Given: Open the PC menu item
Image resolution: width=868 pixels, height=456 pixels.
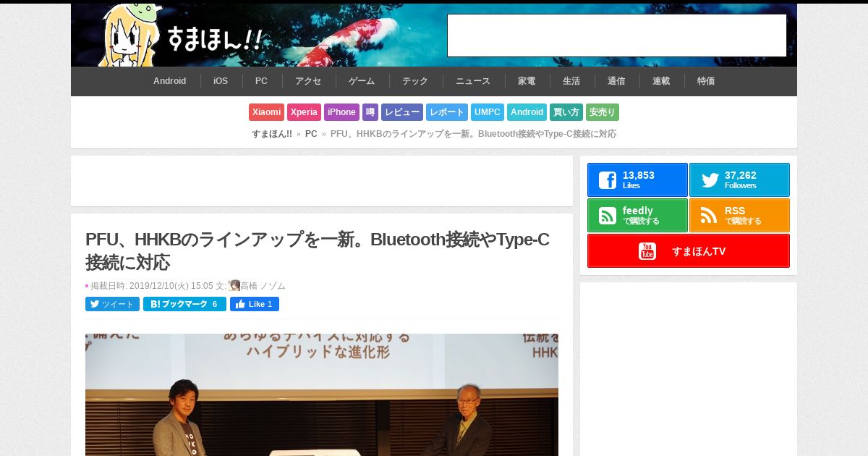Looking at the screenshot, I should pos(261,81).
